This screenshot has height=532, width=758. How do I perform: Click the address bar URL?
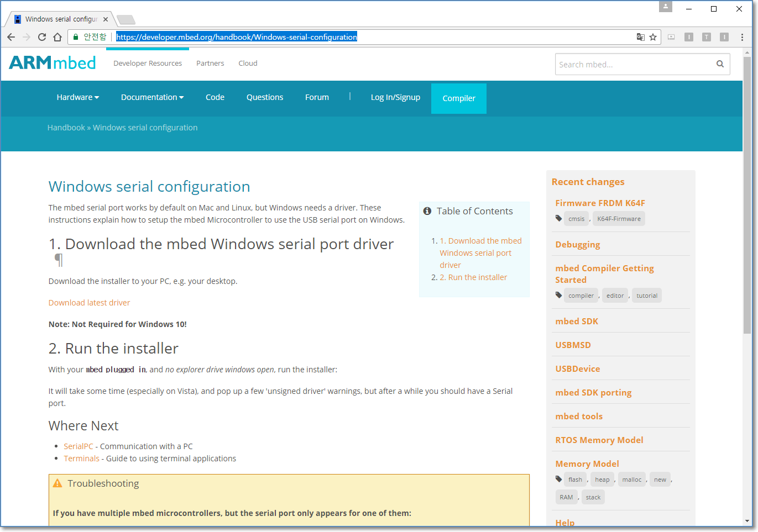pos(237,37)
